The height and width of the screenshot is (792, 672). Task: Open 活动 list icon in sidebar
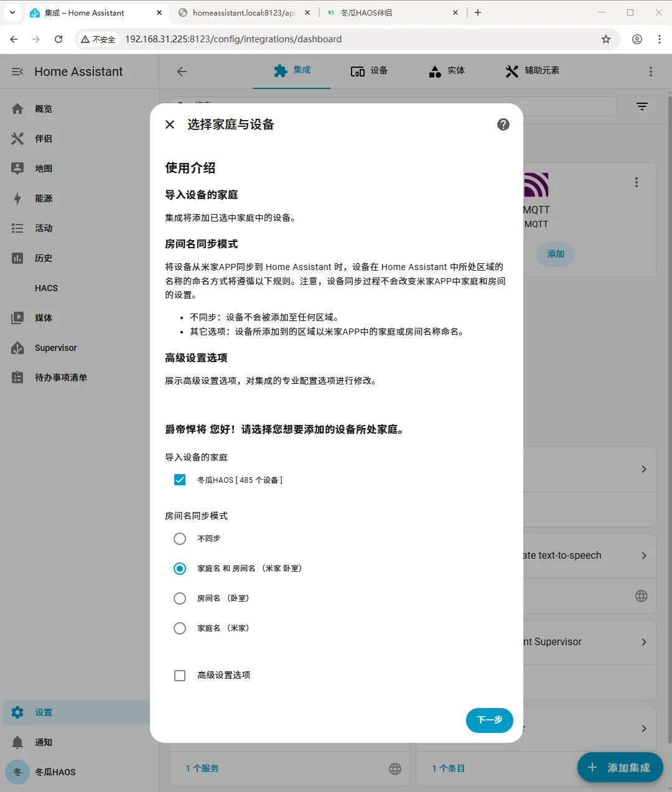tap(17, 228)
